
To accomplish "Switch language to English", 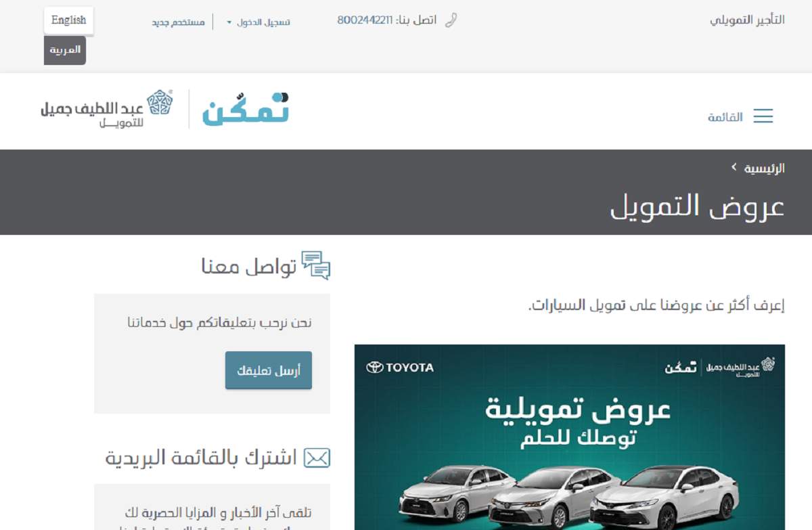I will coord(68,20).
